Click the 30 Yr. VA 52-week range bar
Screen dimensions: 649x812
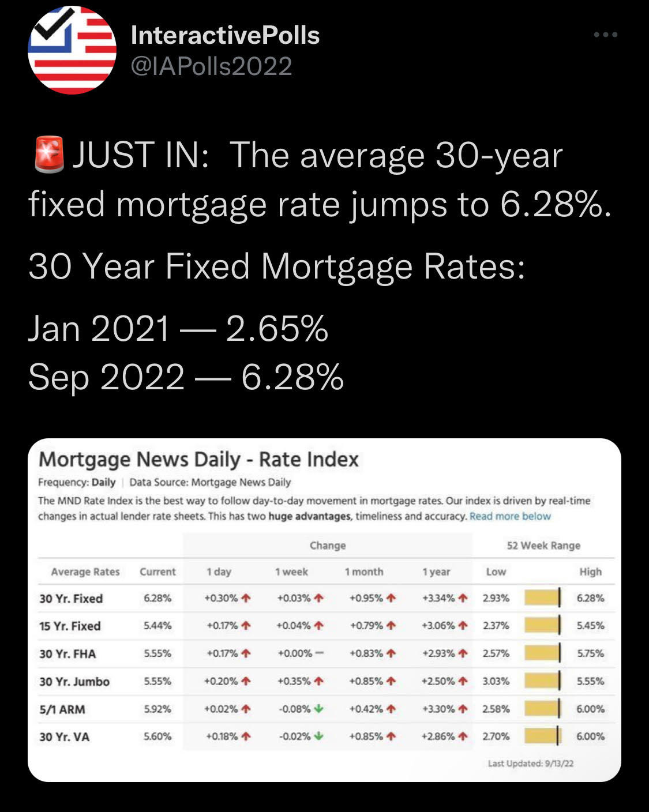pos(542,736)
